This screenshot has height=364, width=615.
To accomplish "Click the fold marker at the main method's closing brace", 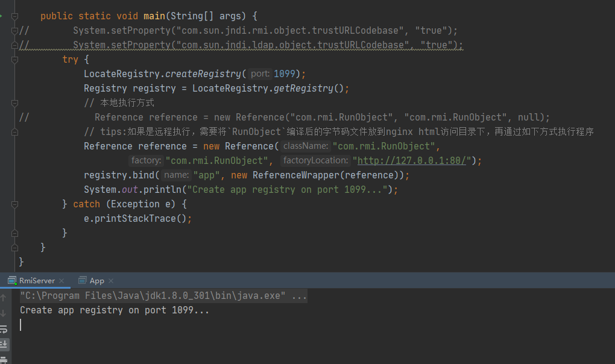I will click(14, 248).
